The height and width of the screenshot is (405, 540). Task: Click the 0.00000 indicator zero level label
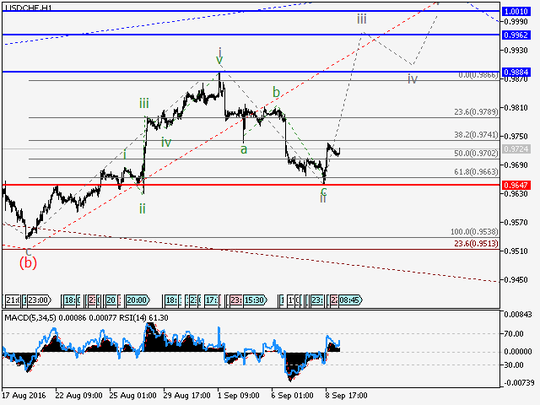coord(518,352)
